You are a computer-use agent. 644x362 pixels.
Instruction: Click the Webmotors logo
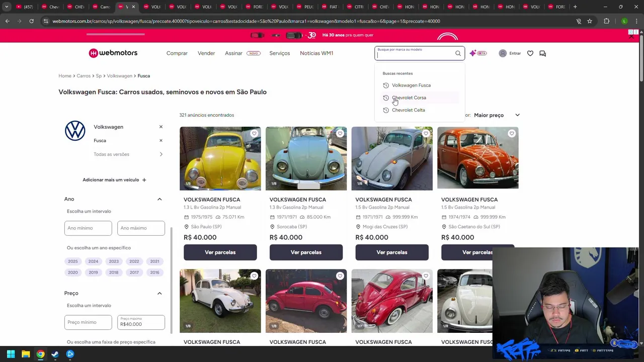[113, 53]
